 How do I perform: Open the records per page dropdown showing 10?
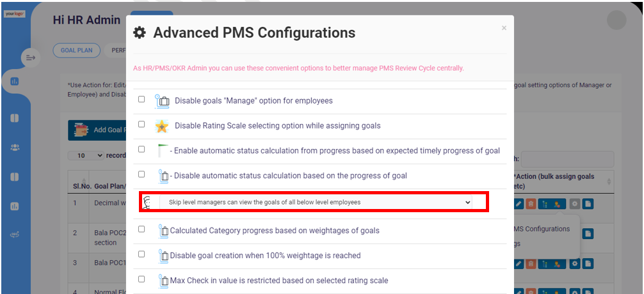pos(86,156)
